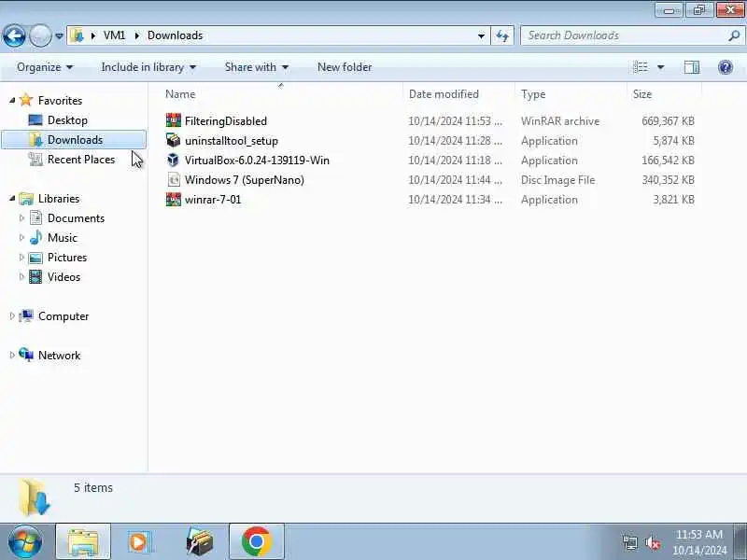Click the Music library icon
The image size is (747, 560).
pyautogui.click(x=35, y=238)
